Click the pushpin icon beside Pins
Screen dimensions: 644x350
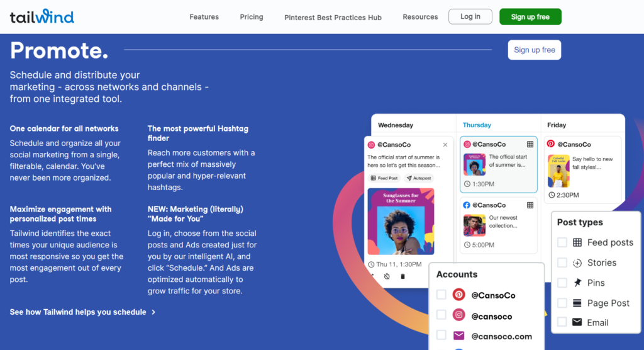(x=577, y=283)
